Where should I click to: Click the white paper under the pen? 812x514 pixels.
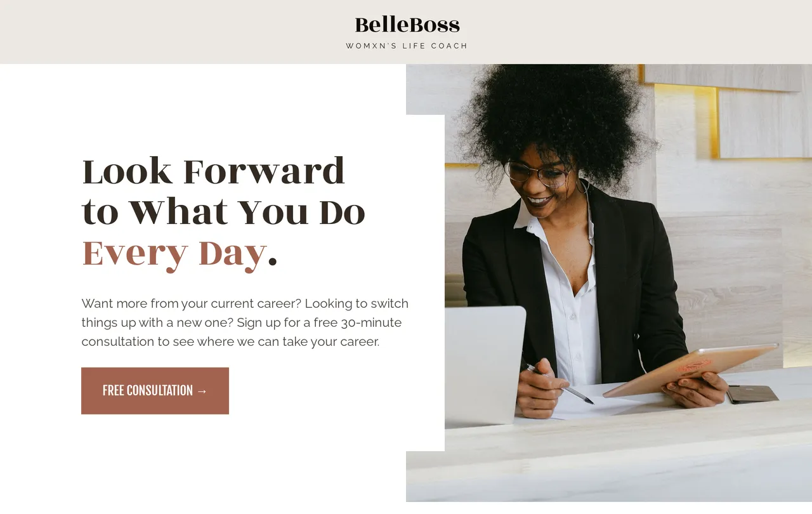593,406
